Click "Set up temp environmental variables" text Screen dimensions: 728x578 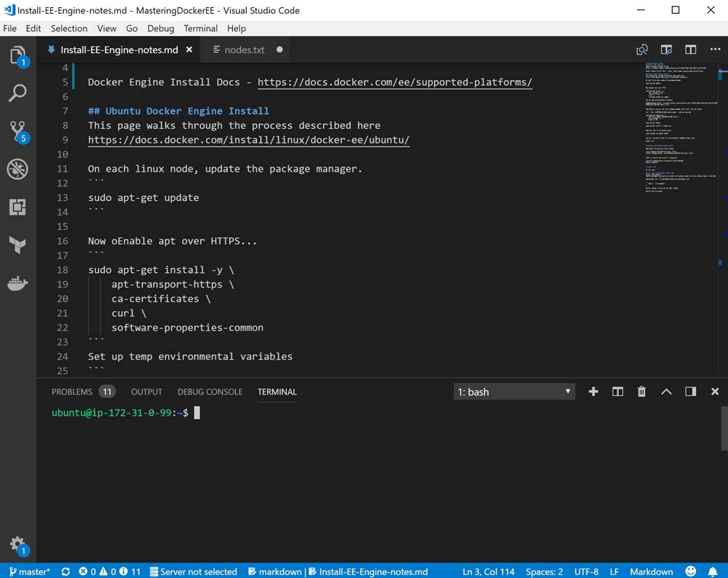[x=190, y=356]
